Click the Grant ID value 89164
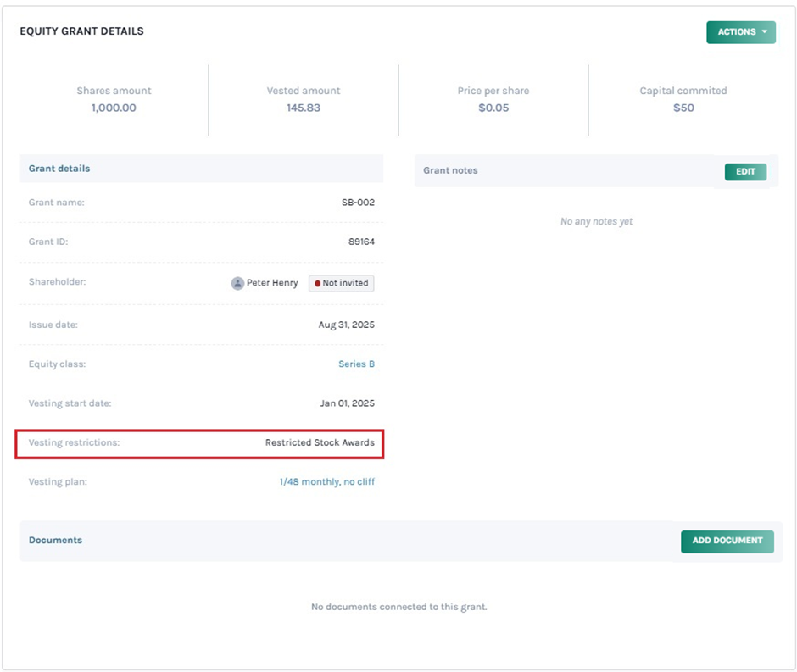The height and width of the screenshot is (672, 797). (x=361, y=242)
